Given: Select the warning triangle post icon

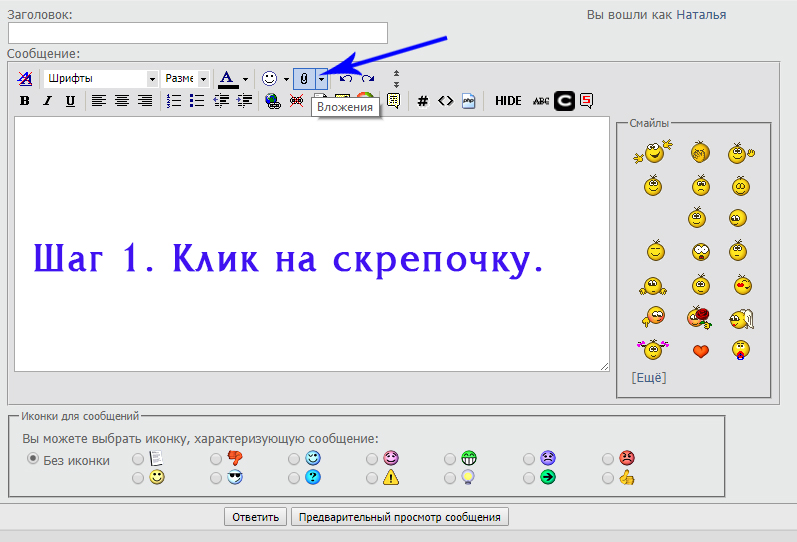Looking at the screenshot, I should [372, 478].
